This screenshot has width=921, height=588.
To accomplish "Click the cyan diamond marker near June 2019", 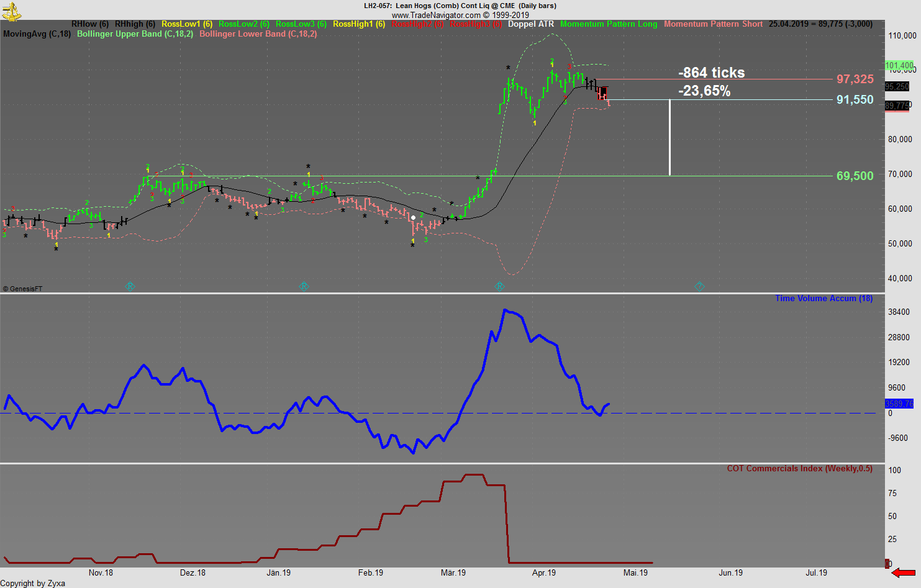I will [699, 286].
